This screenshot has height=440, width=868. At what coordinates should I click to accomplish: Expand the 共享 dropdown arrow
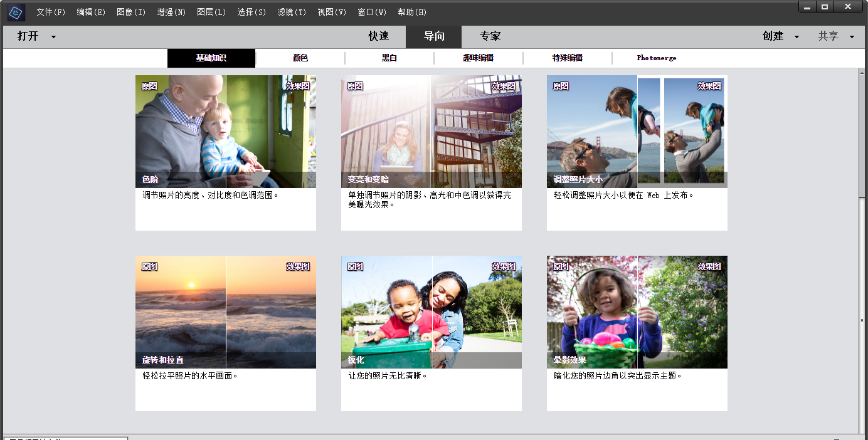coord(852,37)
